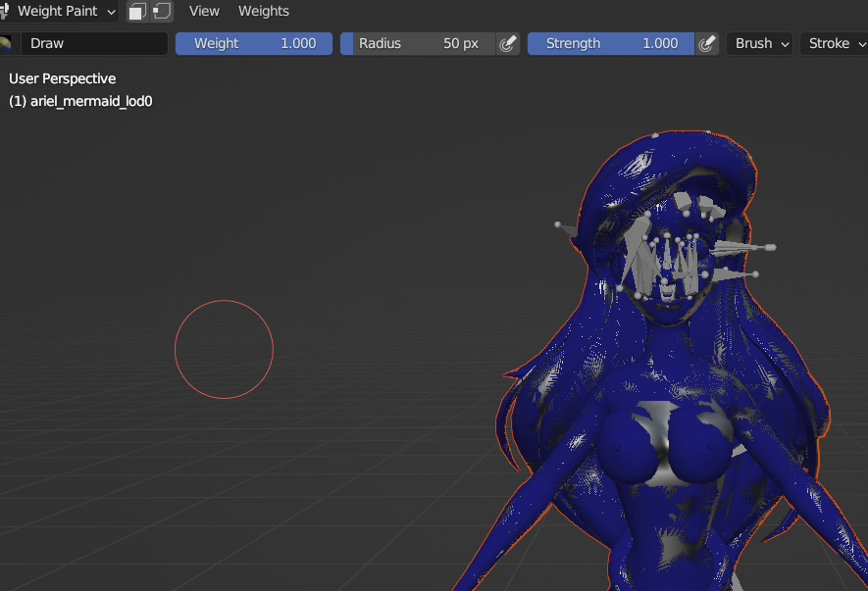This screenshot has width=868, height=591.
Task: Toggle vertex selection masking icon
Action: (x=162, y=12)
